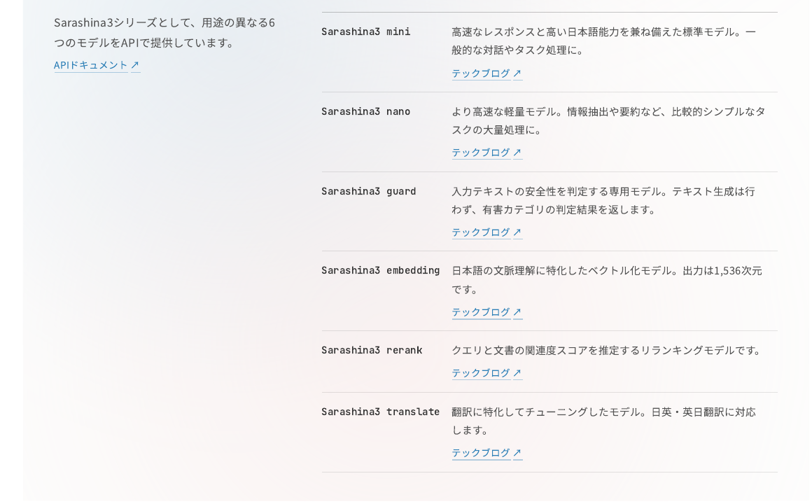Select the Sarashina3 embedding model name
The height and width of the screenshot is (504, 812).
click(381, 270)
